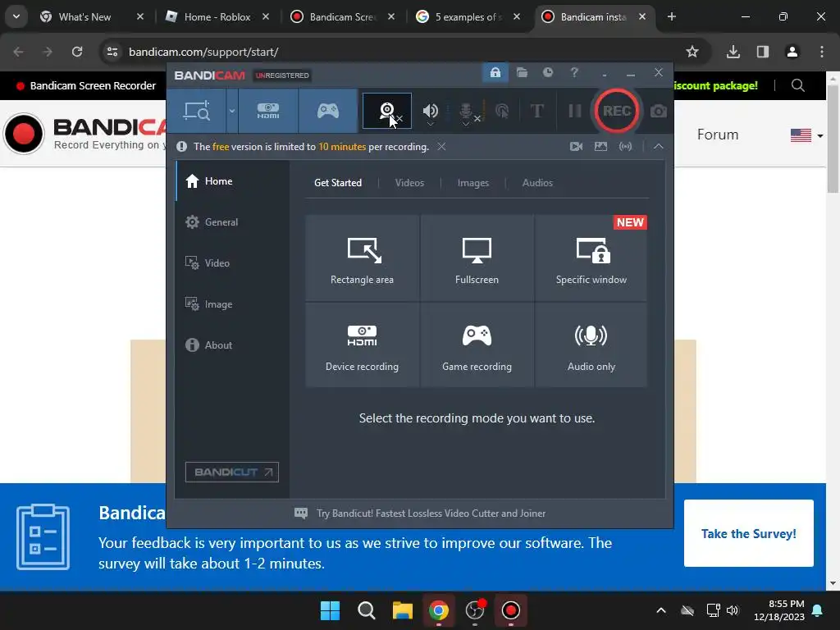Switch to the Images tab

tap(473, 183)
